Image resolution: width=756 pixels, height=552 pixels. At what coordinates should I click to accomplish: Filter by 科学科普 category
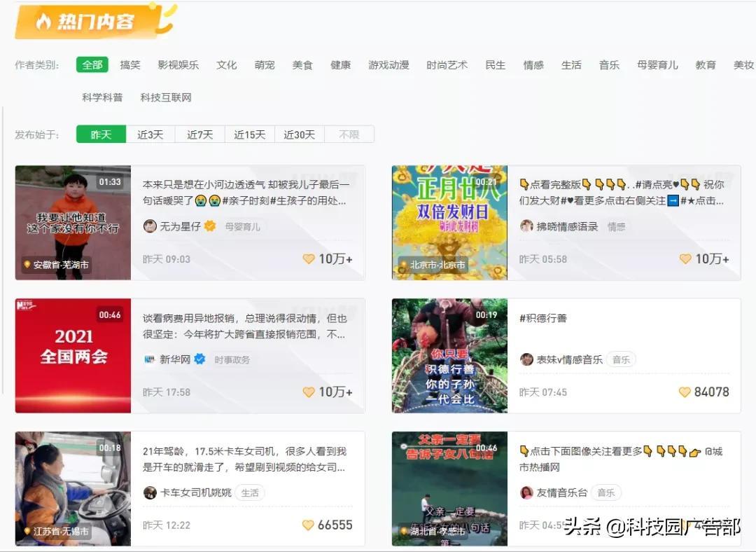[102, 97]
